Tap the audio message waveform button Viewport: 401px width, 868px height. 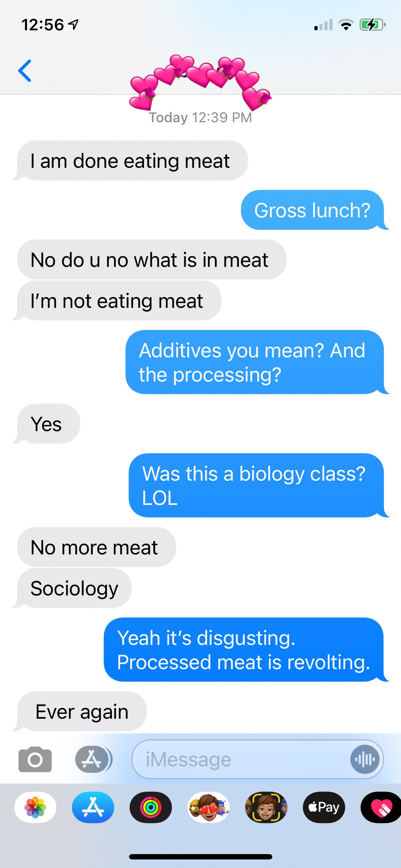click(x=365, y=759)
